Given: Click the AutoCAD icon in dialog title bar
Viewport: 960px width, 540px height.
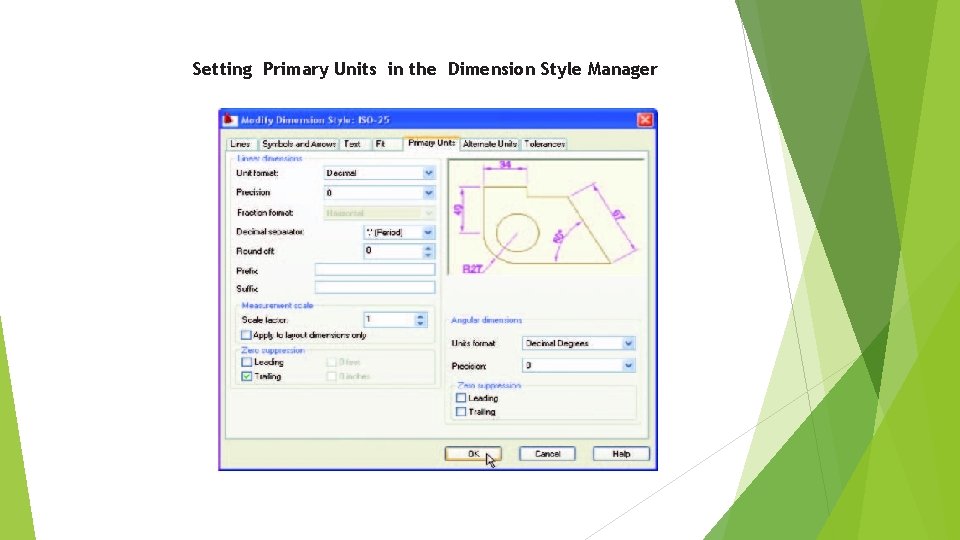Looking at the screenshot, I should pos(230,119).
